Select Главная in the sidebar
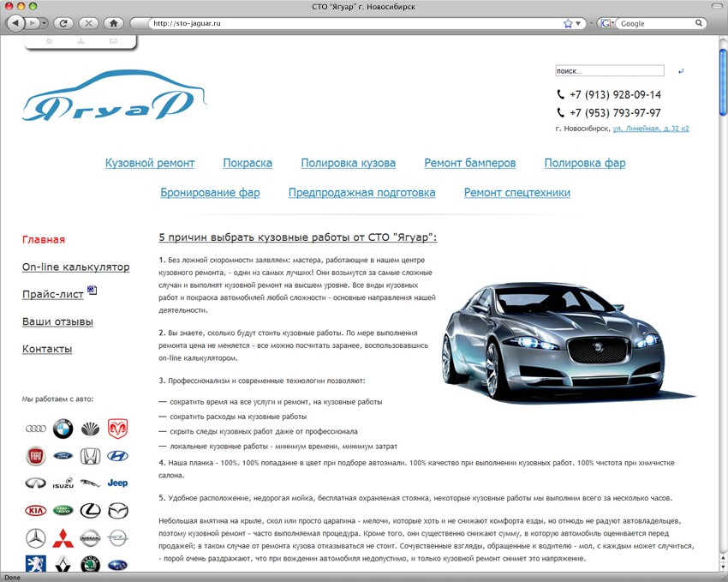The width and height of the screenshot is (728, 582). [x=44, y=240]
